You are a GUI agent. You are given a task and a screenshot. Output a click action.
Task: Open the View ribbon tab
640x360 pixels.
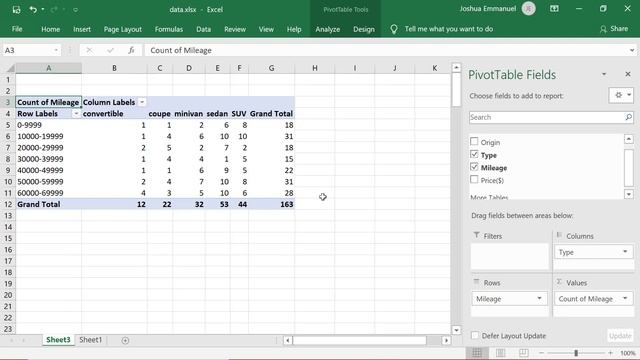coord(266,29)
